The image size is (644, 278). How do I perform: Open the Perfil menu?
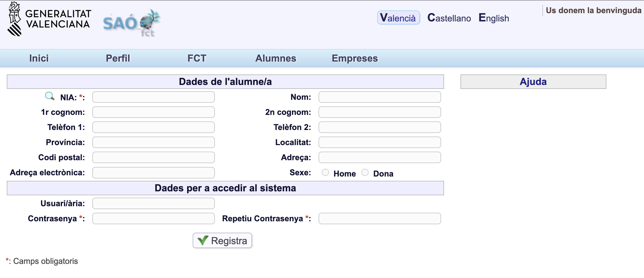pos(118,58)
